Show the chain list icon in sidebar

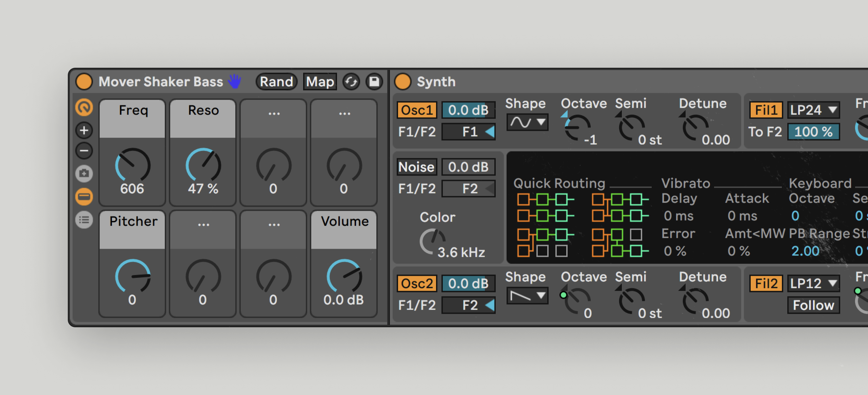(84, 220)
